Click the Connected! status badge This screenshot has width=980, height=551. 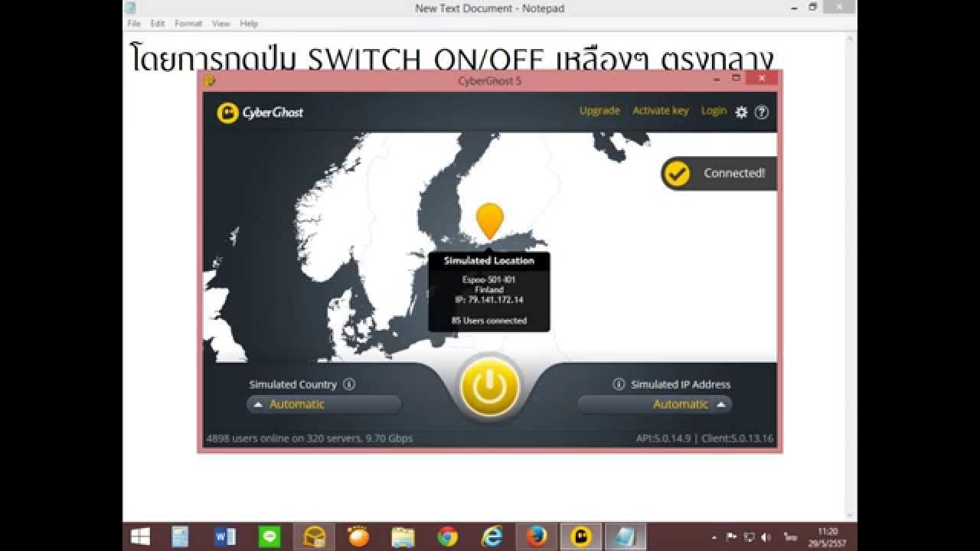pyautogui.click(x=720, y=174)
